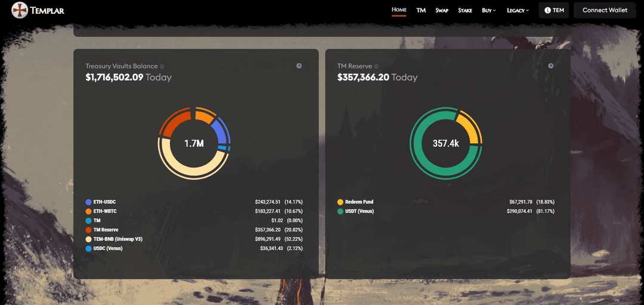Click the Redeem Fund yellow legend dot
Viewport: 644px width, 305px height.
tap(340, 202)
